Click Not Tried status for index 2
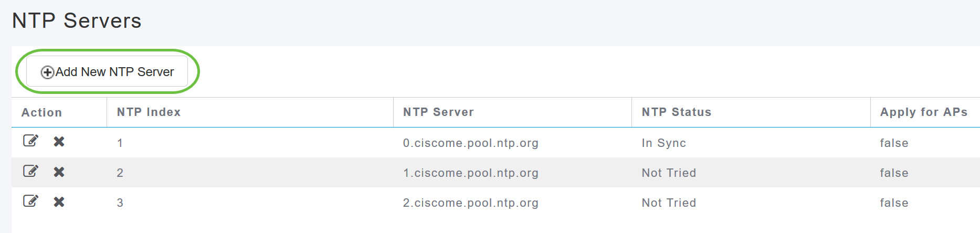 [x=669, y=173]
